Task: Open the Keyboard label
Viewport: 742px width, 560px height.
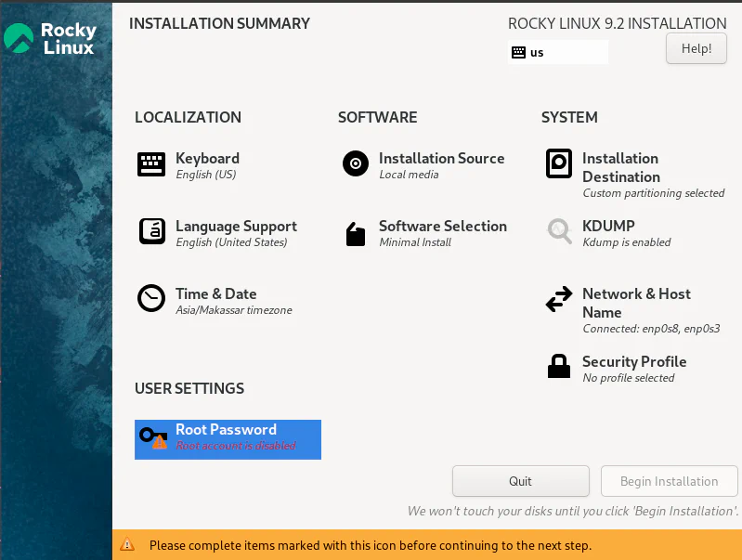Action: coord(207,158)
